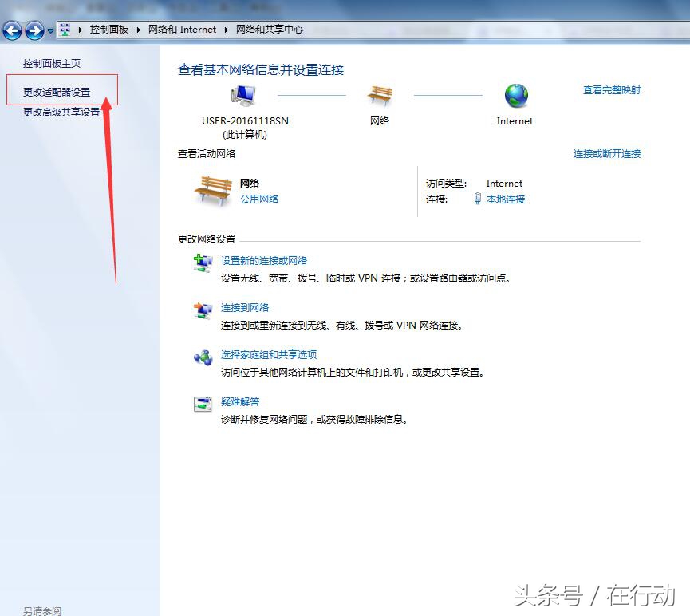Click the 选择家庭组和共享选项 globe icon
This screenshot has width=690, height=616.
tap(202, 356)
